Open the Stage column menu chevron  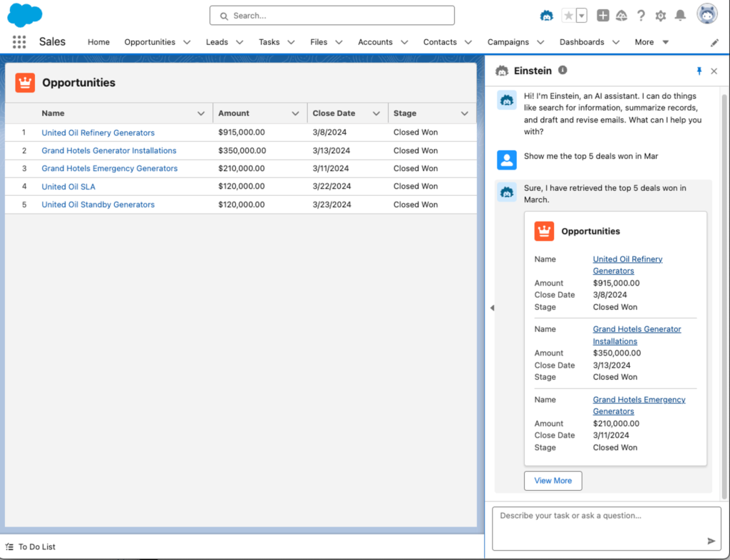[465, 113]
